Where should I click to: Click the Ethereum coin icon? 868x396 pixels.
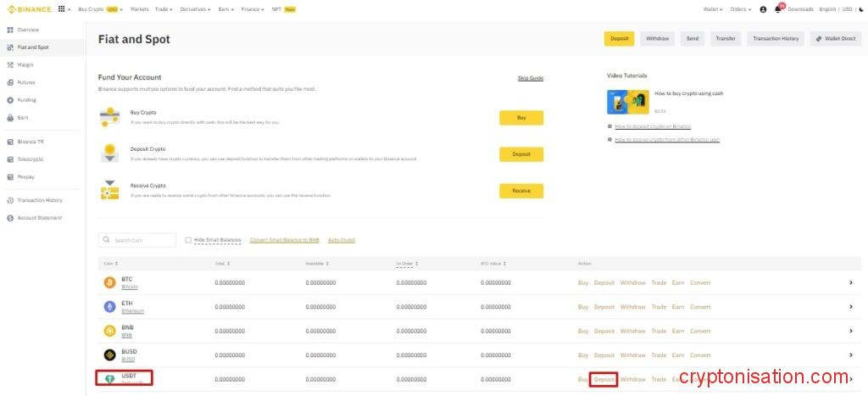(x=109, y=306)
